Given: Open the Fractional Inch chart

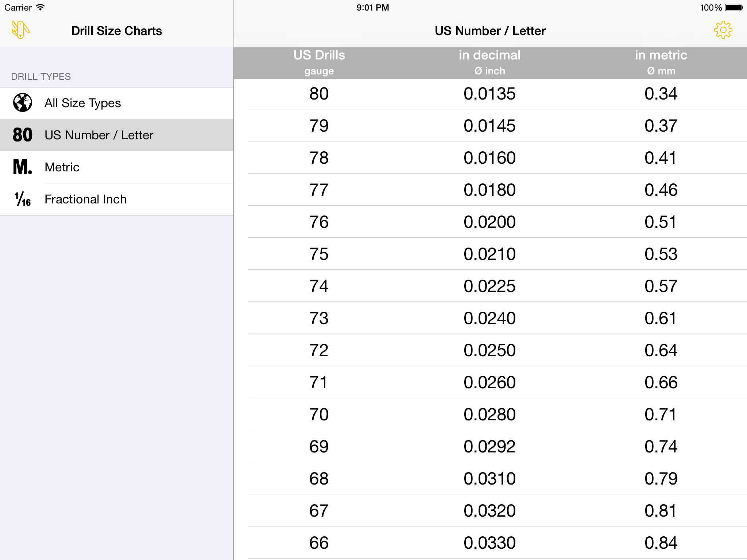Looking at the screenshot, I should 117,199.
